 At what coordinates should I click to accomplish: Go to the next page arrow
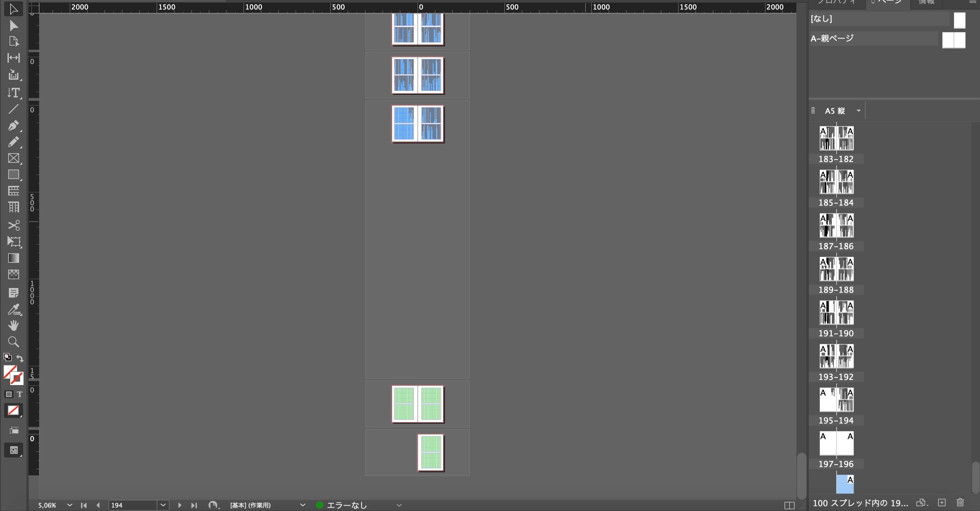click(x=180, y=505)
